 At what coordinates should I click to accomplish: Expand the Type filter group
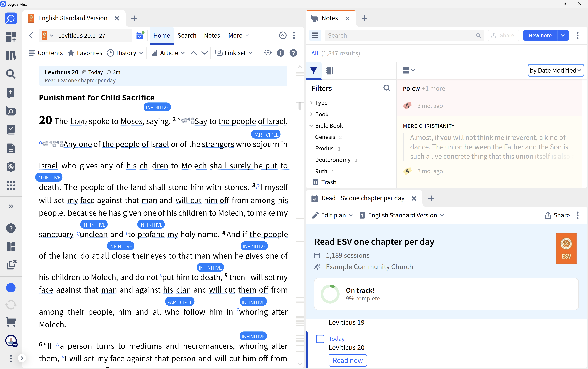312,103
